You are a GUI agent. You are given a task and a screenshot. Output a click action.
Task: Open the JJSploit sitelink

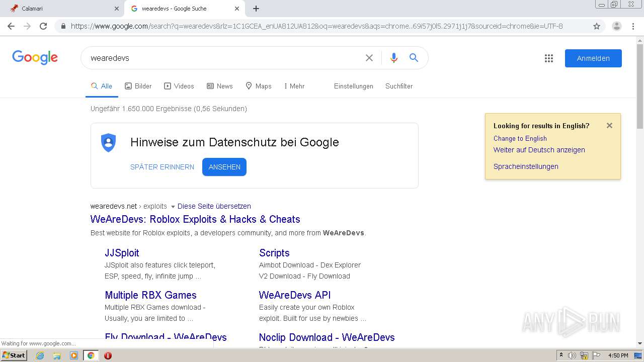122,253
